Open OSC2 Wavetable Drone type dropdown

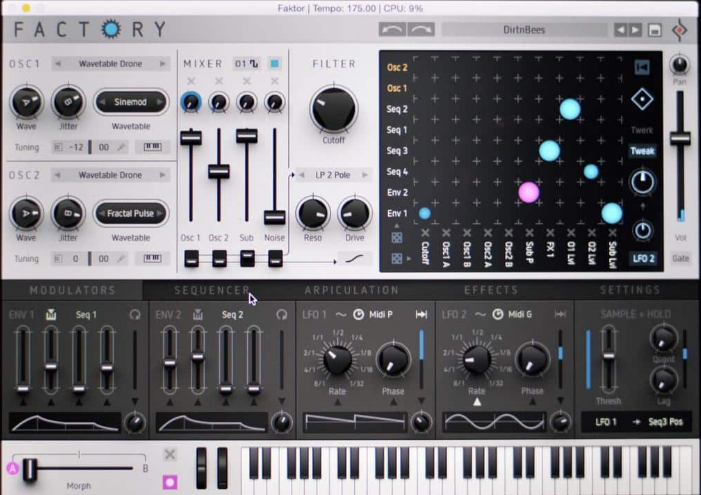[x=110, y=175]
